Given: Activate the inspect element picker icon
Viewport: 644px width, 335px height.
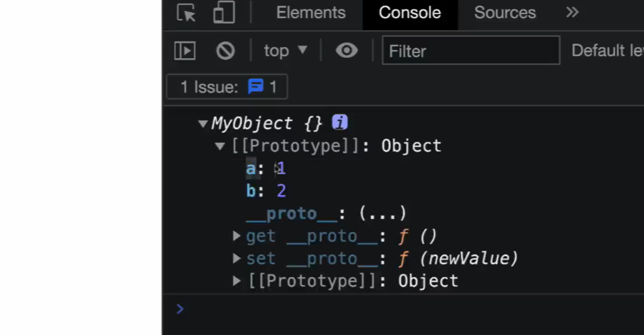Looking at the screenshot, I should point(186,12).
